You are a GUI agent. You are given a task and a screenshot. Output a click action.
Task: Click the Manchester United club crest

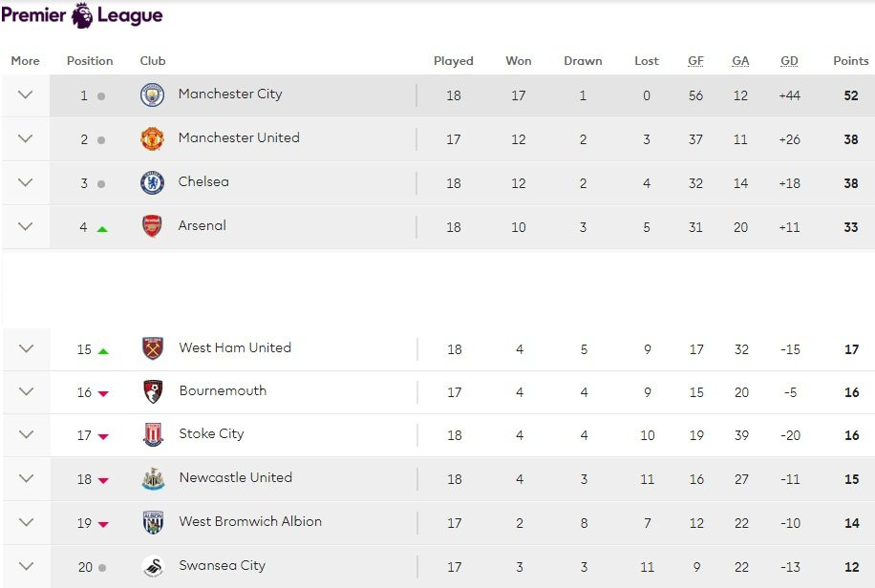152,139
